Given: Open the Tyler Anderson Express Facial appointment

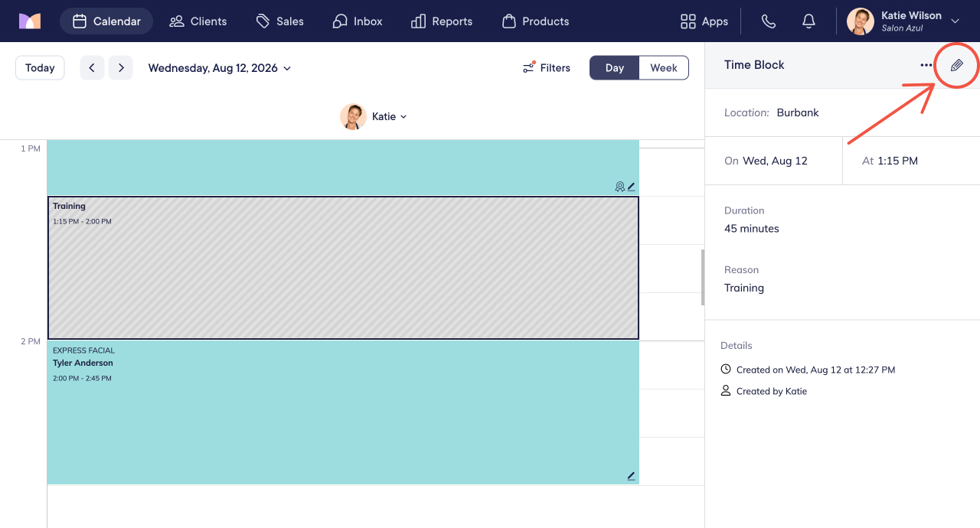Looking at the screenshot, I should click(343, 412).
